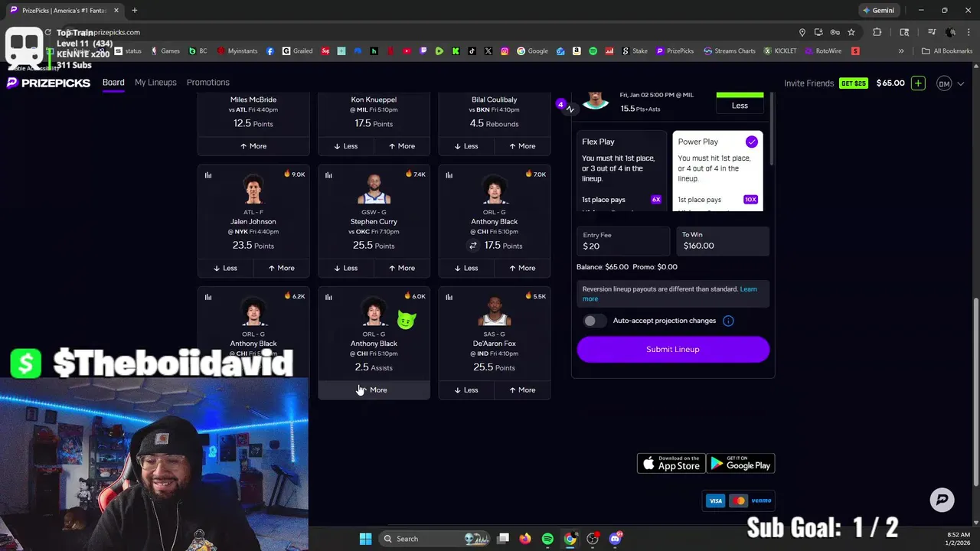The height and width of the screenshot is (551, 980).
Task: Select Less for Stephen Curry 25.5 points
Action: click(x=346, y=268)
